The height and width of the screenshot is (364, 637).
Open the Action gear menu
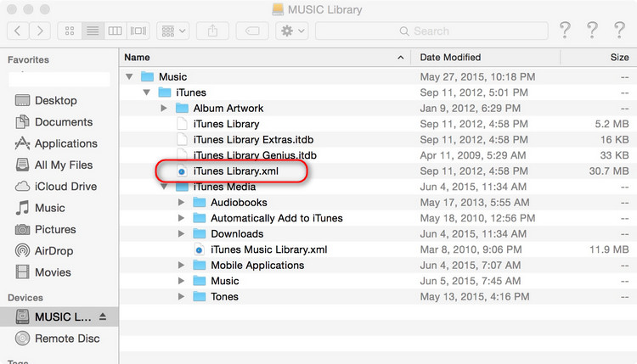pos(292,31)
